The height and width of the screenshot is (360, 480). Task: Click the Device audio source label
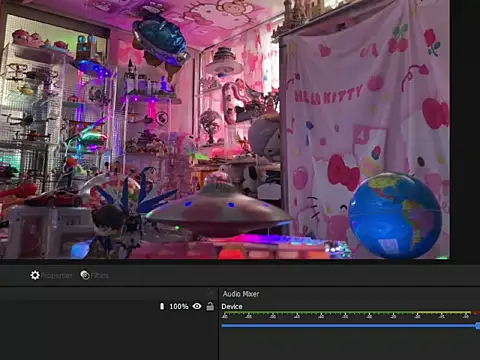[232, 306]
